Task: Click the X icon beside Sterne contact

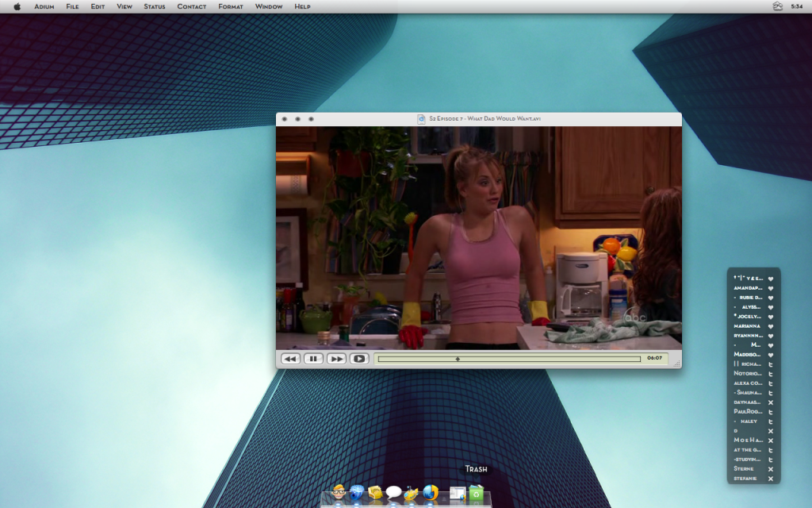Action: 771,469
